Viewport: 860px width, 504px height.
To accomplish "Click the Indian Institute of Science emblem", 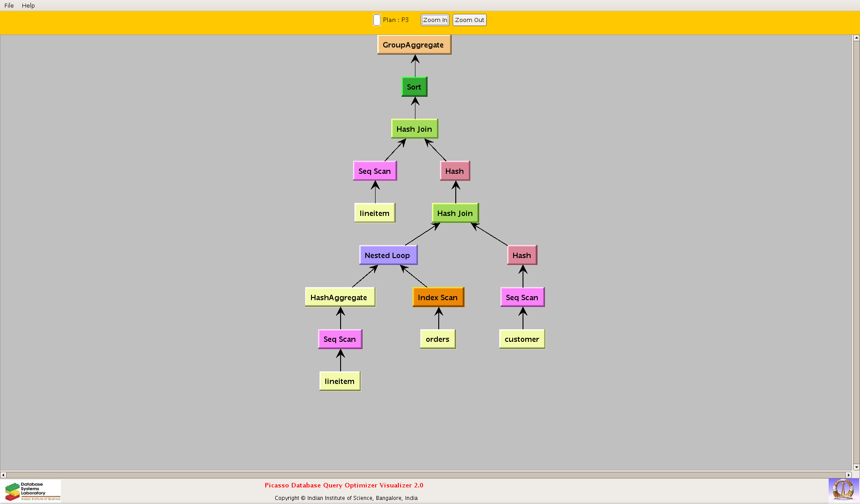I will point(843,490).
